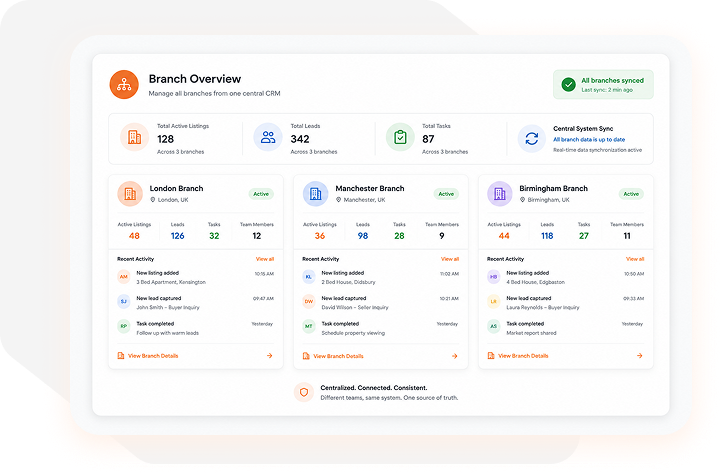
Task: Click the green All branches synced checkmark
Action: click(x=568, y=84)
